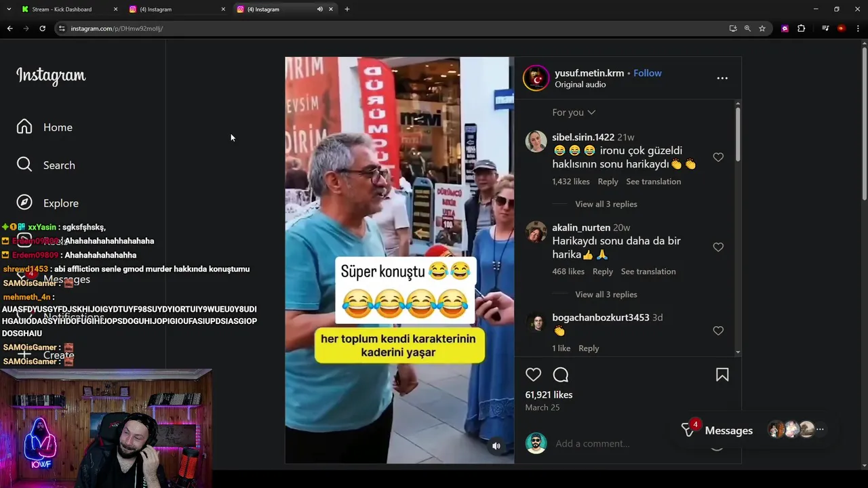This screenshot has height=488, width=868.
Task: Click the comment bubble icon
Action: tap(561, 375)
